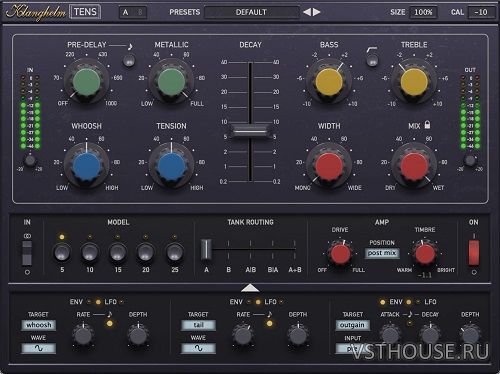
Task: Toggle the pre-delay tempo sync note button
Action: click(129, 61)
